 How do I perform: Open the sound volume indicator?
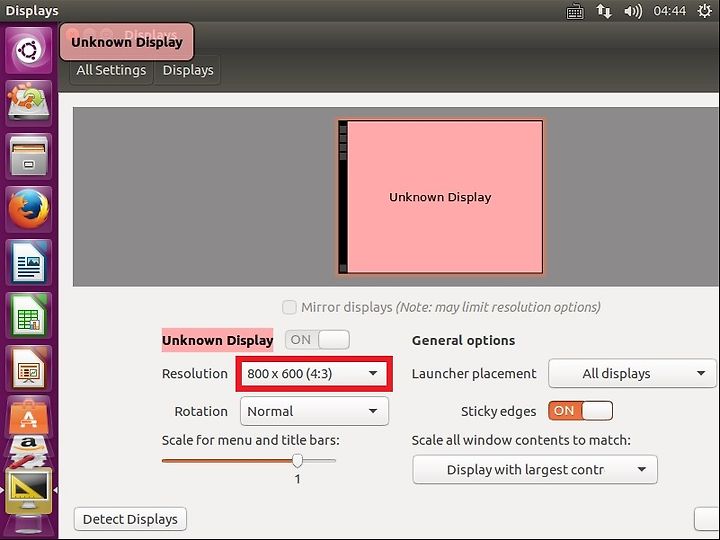633,11
